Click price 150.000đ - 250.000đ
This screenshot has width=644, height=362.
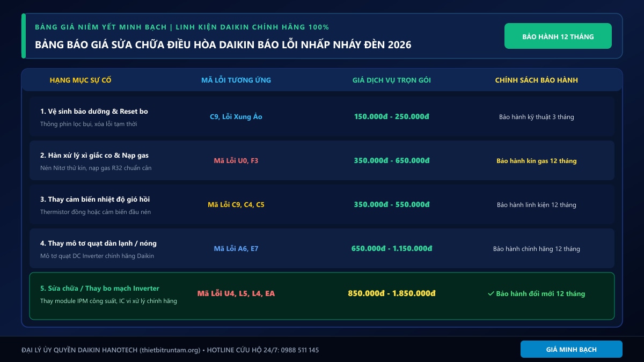[392, 116]
